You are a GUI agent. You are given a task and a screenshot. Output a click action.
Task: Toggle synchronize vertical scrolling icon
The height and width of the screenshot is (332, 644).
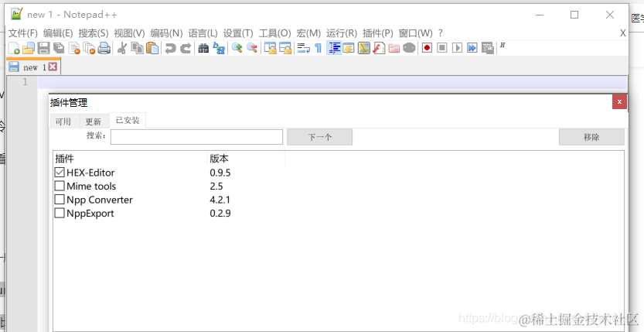click(x=270, y=48)
